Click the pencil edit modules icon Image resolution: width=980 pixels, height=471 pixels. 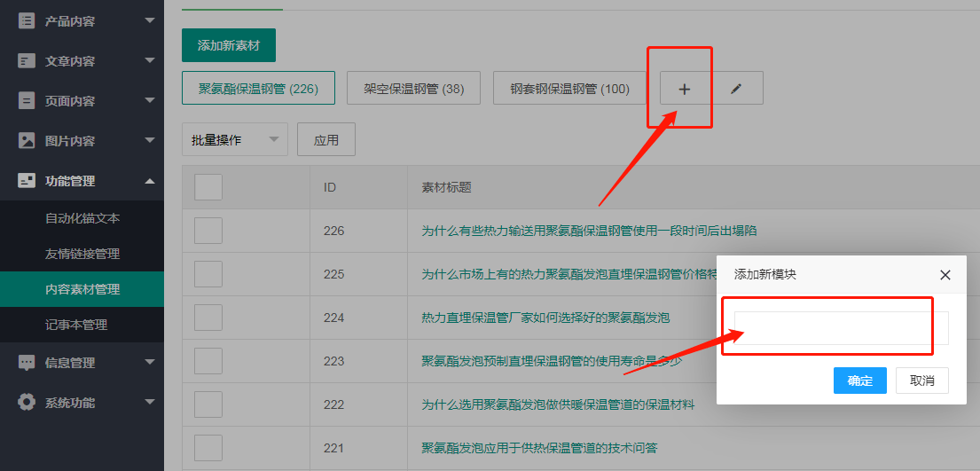(736, 89)
